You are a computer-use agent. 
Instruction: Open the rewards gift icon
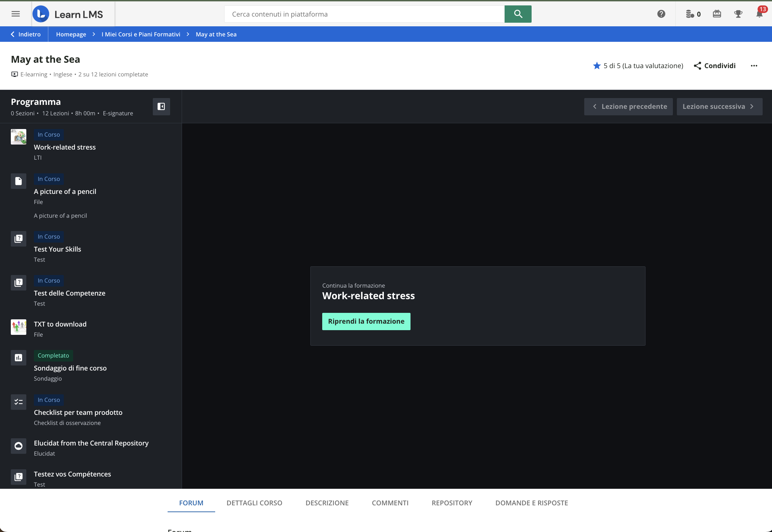(717, 14)
